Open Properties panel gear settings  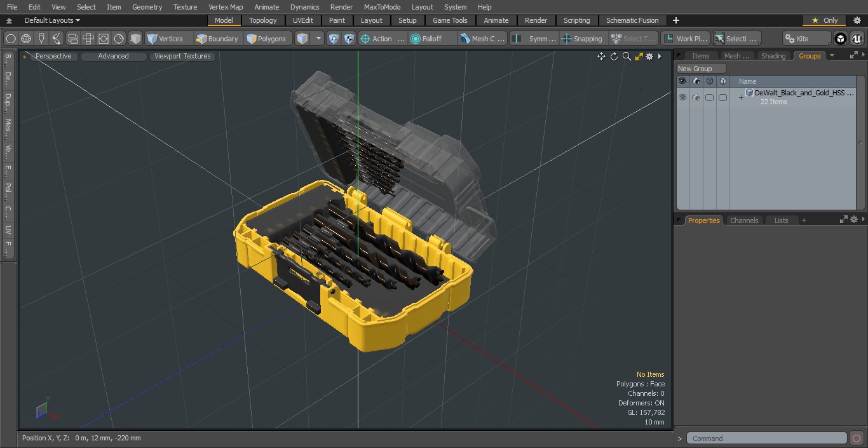pos(854,220)
